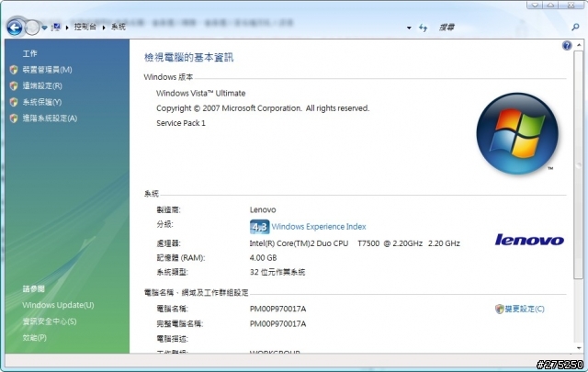
Task: Open the recent pages dropdown arrow
Action: [x=44, y=28]
